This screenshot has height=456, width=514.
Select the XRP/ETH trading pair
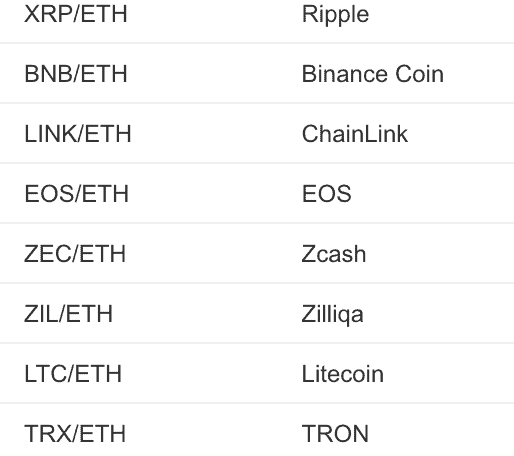[x=76, y=14]
